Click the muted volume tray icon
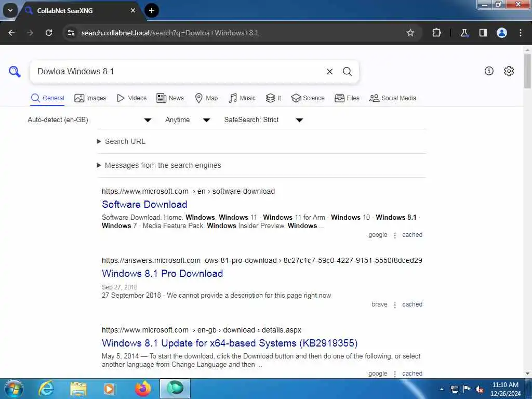The image size is (532, 399). (x=480, y=389)
